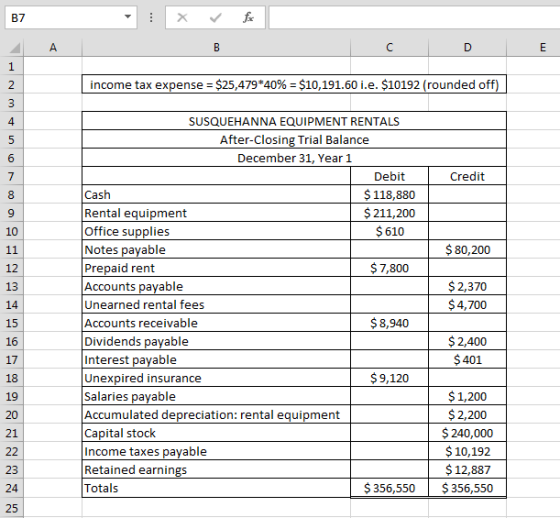Click the Debit header cell

click(389, 176)
